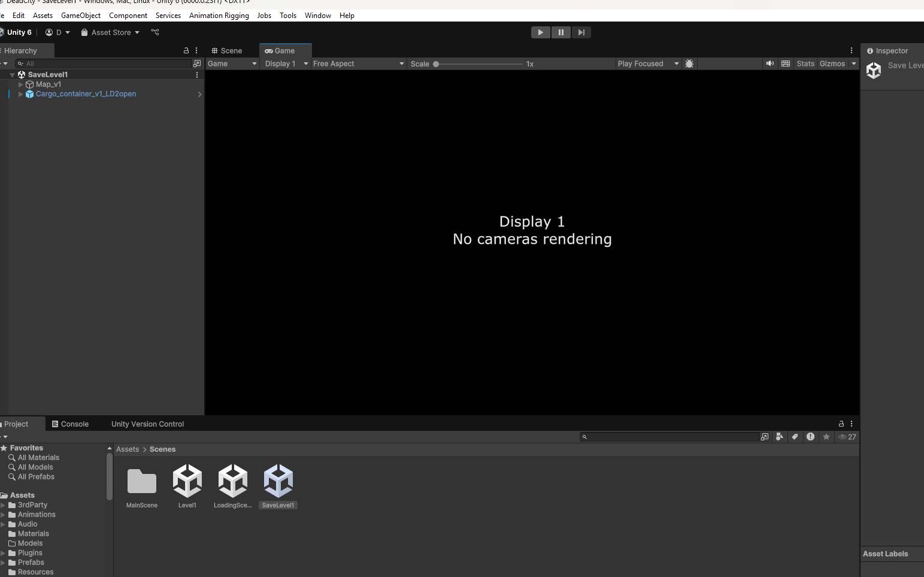The image size is (924, 577).
Task: Click the Asset Store icon in the toolbar
Action: click(86, 32)
